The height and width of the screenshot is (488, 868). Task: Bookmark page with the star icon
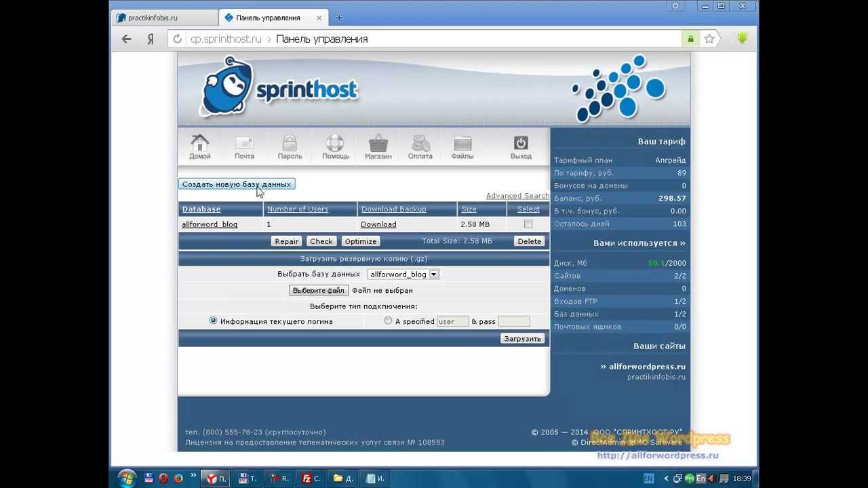(x=709, y=39)
